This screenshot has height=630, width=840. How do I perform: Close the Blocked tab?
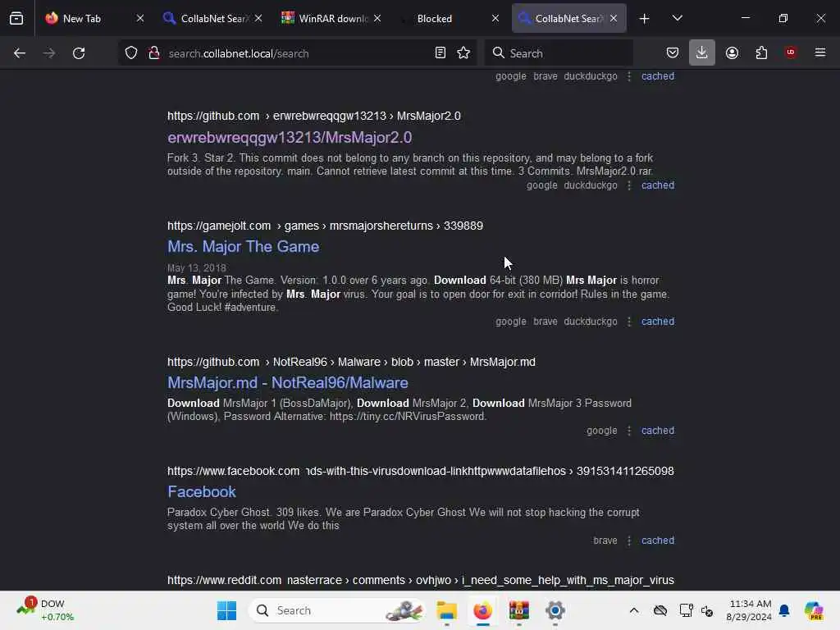(495, 19)
